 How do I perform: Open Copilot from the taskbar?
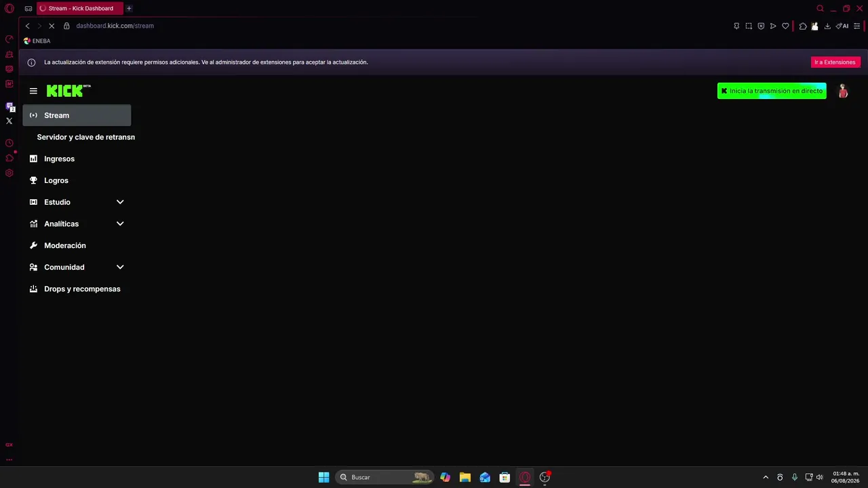(445, 477)
